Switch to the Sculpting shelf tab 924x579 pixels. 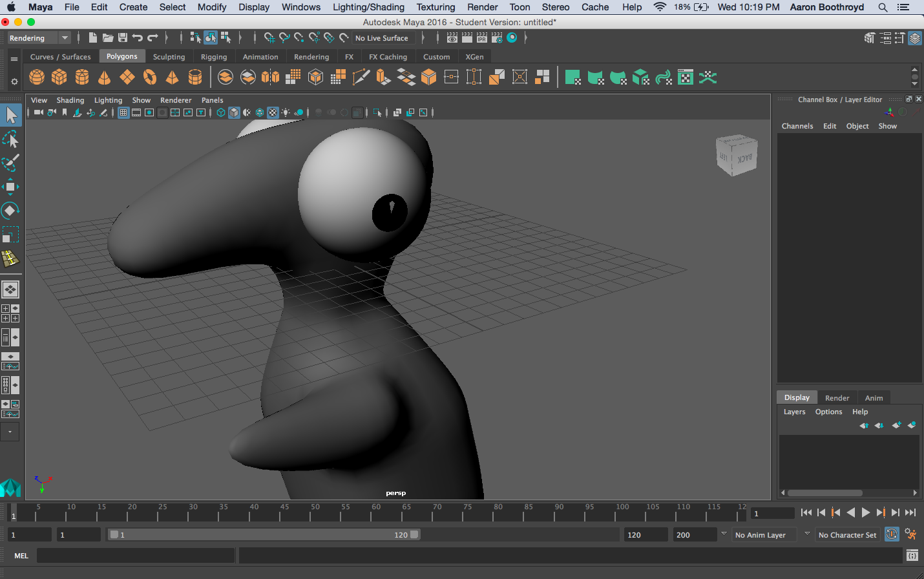click(x=169, y=57)
